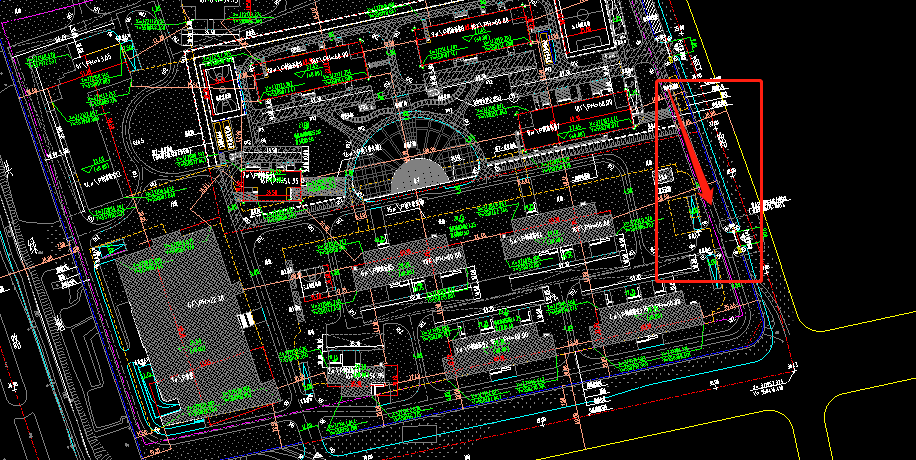The height and width of the screenshot is (460, 916).
Task: Click the hatched building at lower right
Action: click(645, 320)
